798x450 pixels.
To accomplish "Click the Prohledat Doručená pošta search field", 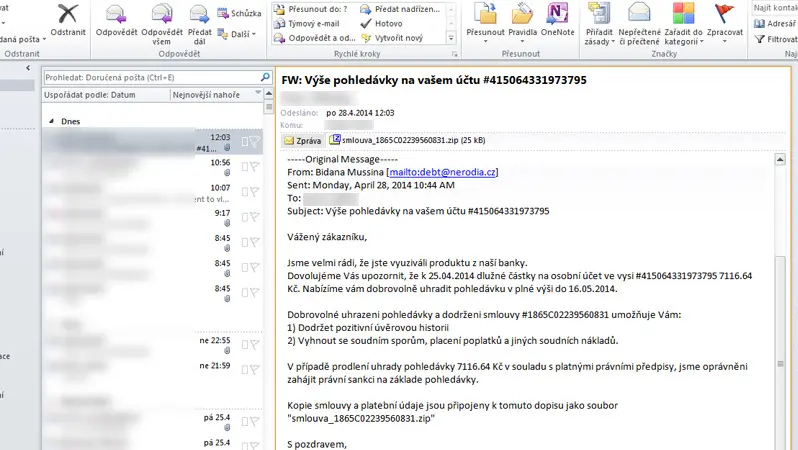I will tap(152, 77).
